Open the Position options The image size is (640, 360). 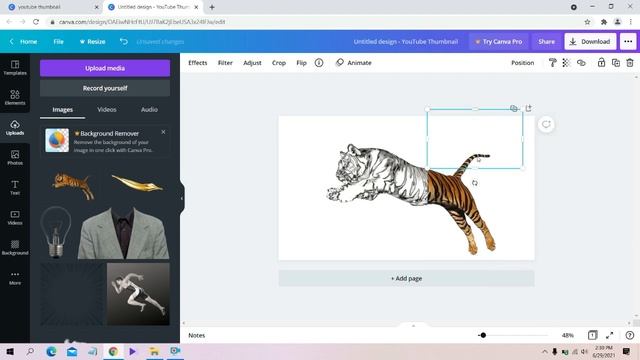pyautogui.click(x=522, y=63)
